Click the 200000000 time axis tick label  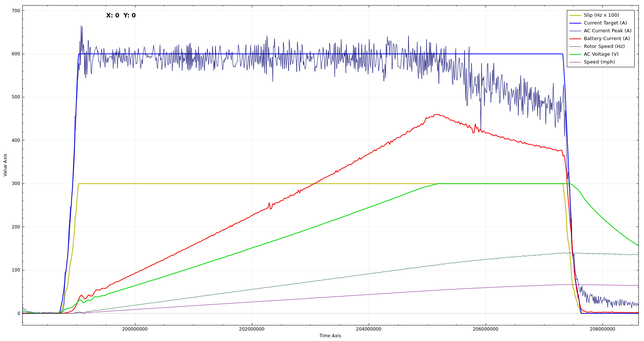click(135, 329)
